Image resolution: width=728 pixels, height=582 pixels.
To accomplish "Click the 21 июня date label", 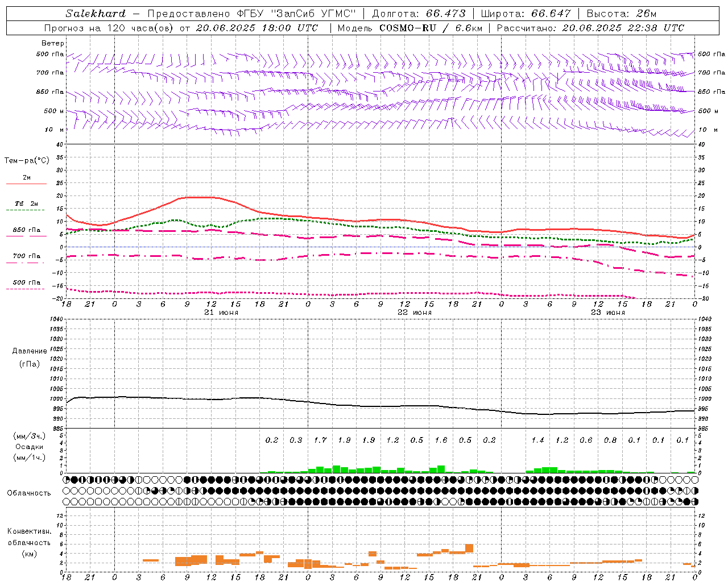I will click(x=221, y=313).
